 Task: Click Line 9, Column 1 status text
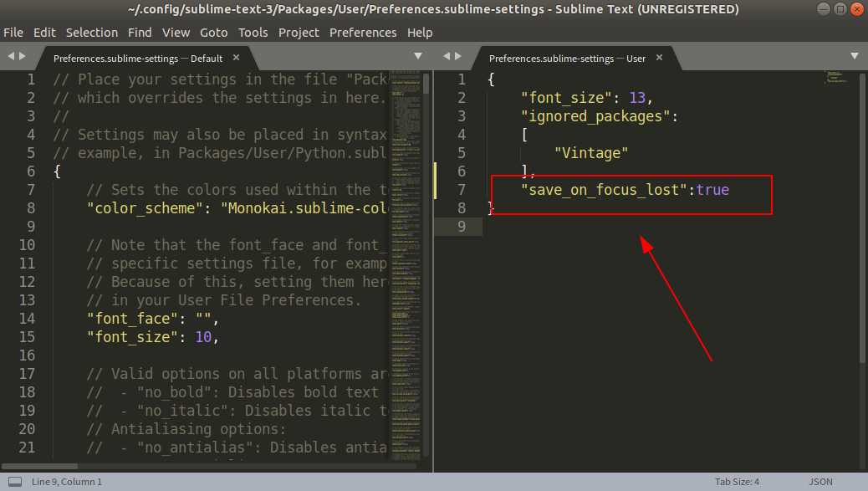click(66, 482)
